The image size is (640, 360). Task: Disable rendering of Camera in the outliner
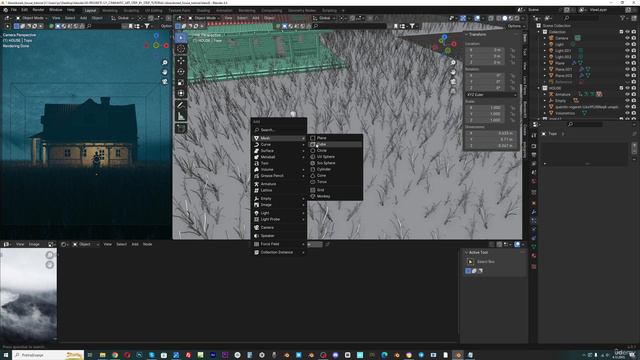[633, 38]
